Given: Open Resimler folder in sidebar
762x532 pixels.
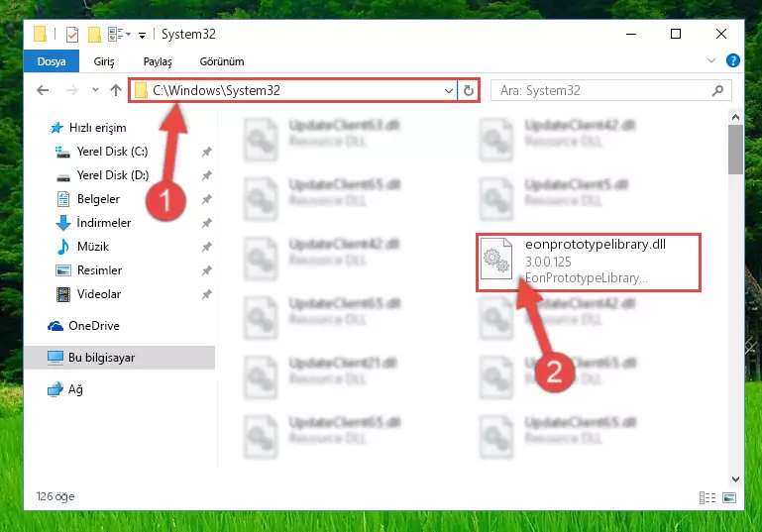Looking at the screenshot, I should pos(89,270).
